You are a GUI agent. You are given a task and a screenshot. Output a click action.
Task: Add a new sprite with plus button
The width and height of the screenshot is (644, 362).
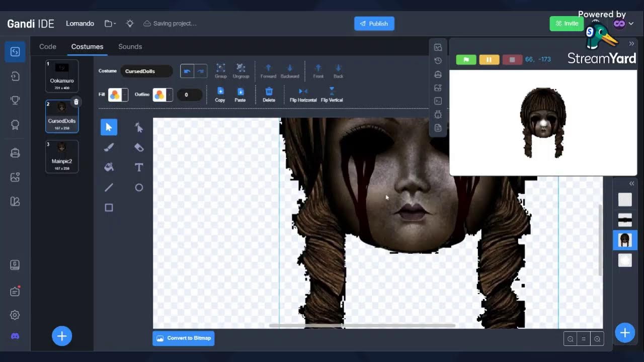(625, 332)
